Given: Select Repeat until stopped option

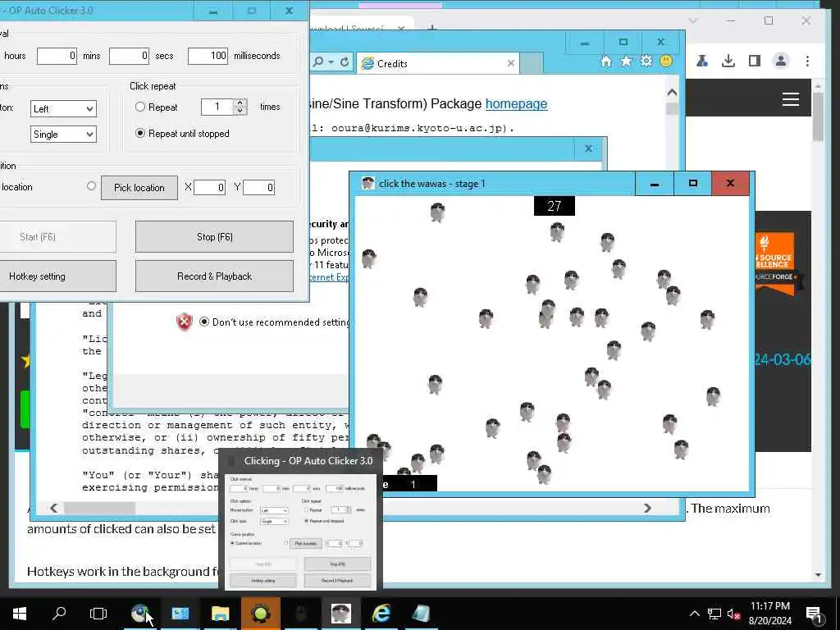Looking at the screenshot, I should pos(140,134).
